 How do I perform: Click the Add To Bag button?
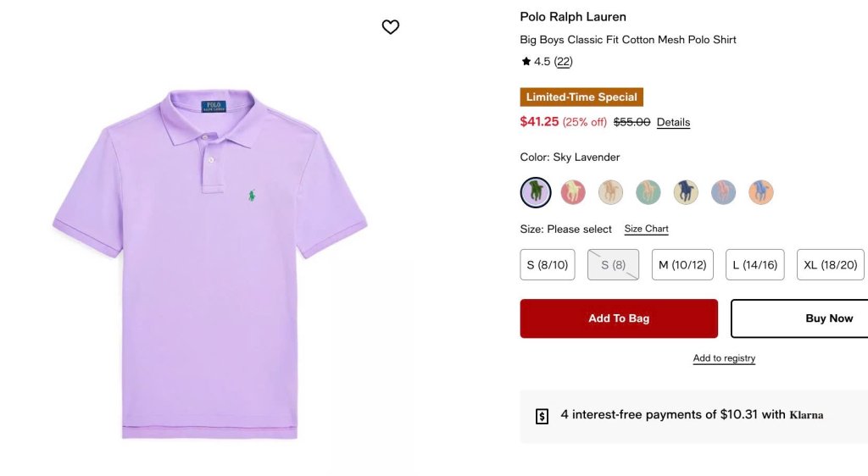619,318
